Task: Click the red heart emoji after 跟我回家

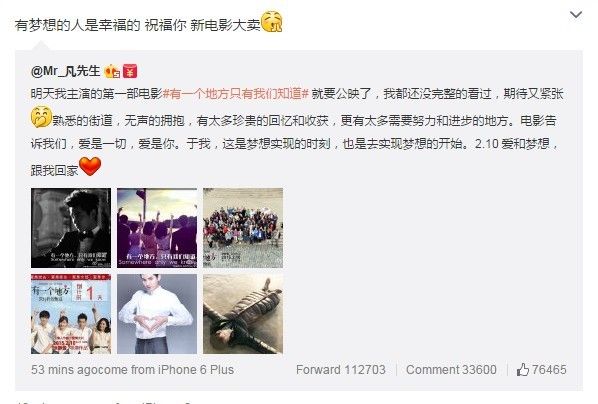Action: (x=90, y=166)
